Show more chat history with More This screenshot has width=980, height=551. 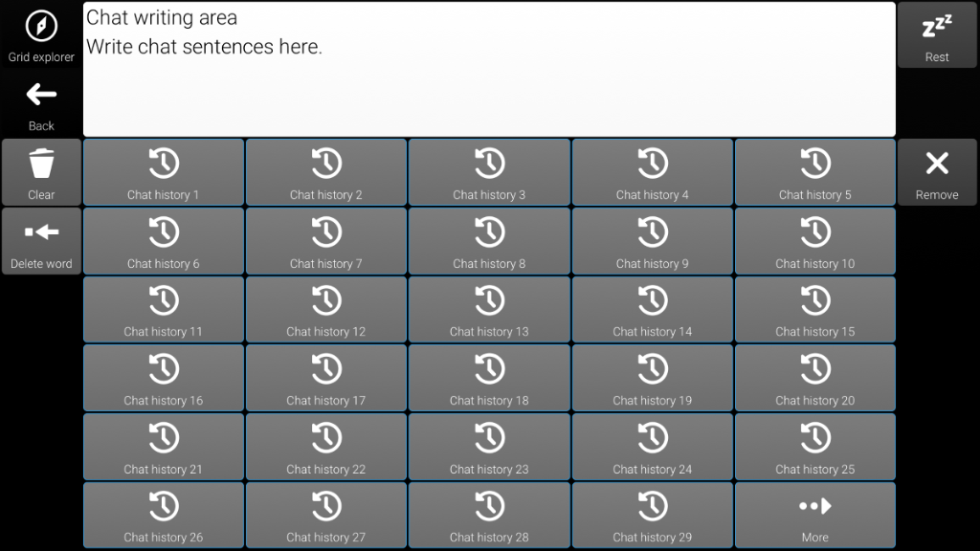(x=814, y=516)
